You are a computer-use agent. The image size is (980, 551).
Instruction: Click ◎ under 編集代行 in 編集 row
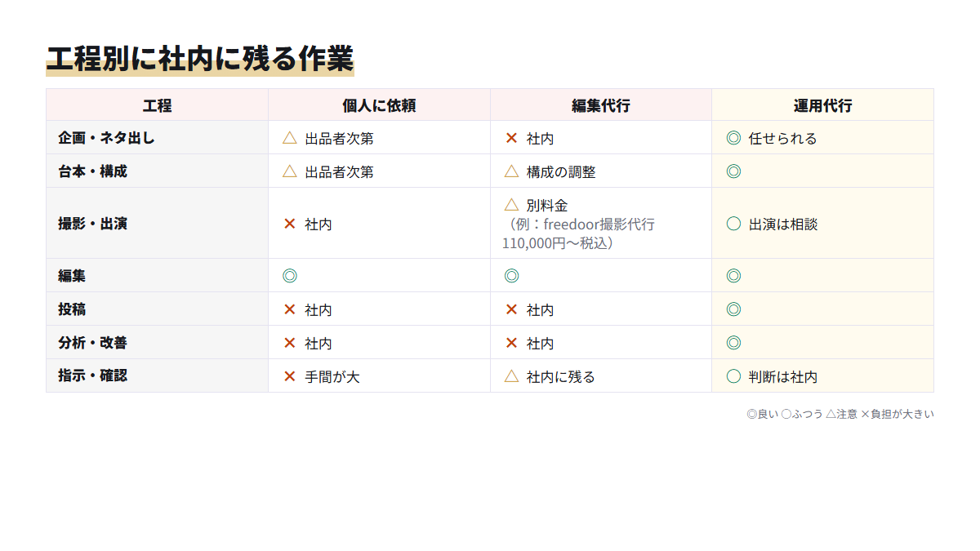(511, 276)
